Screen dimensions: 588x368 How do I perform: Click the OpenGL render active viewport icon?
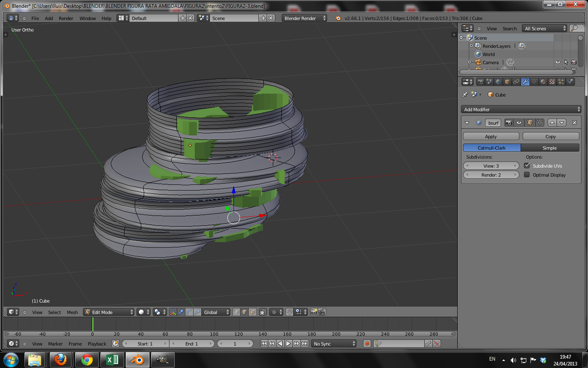pos(314,312)
